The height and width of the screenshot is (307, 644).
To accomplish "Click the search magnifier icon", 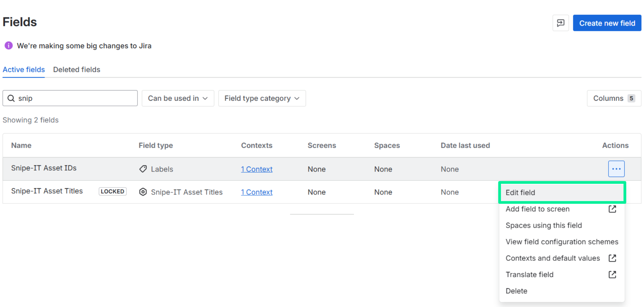I will pyautogui.click(x=11, y=98).
